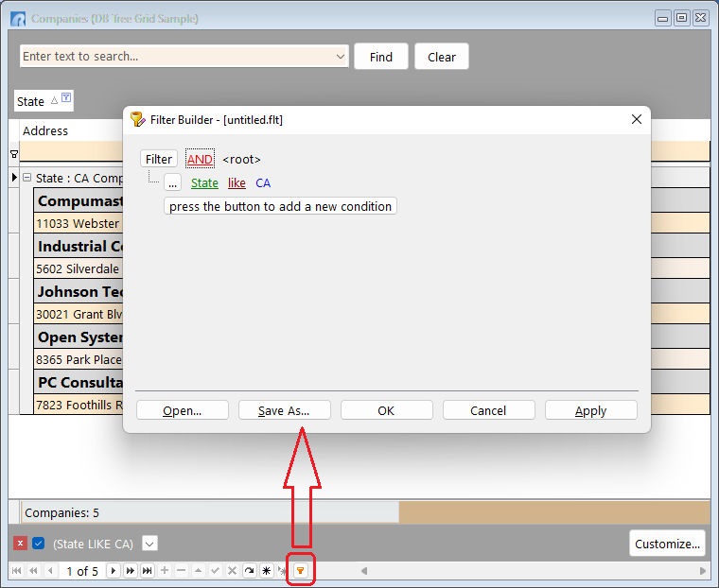Remove the filter with the red X icon

[20, 544]
